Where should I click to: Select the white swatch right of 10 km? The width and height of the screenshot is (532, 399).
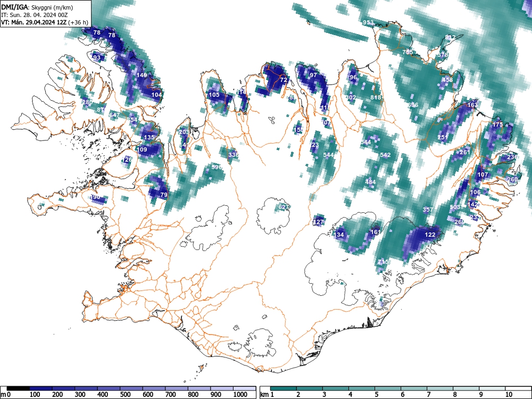518,388
